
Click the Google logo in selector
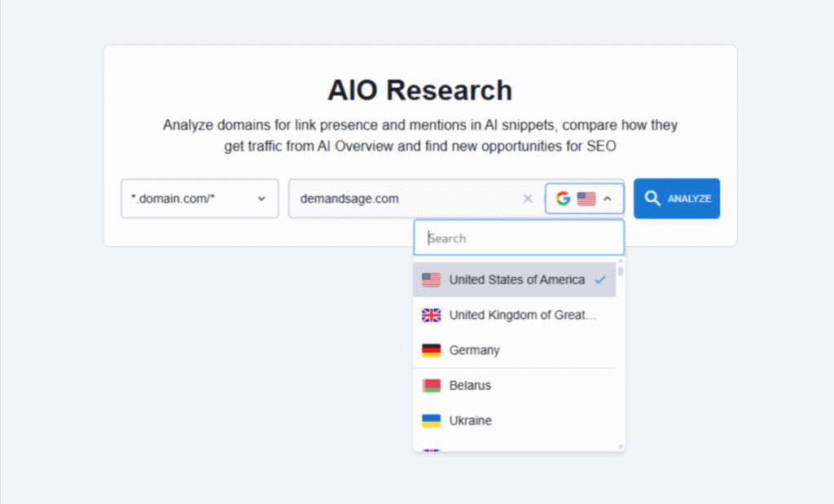[x=563, y=199]
